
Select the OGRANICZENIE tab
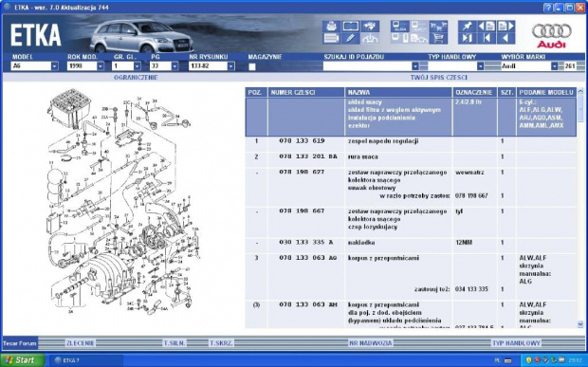coord(136,78)
